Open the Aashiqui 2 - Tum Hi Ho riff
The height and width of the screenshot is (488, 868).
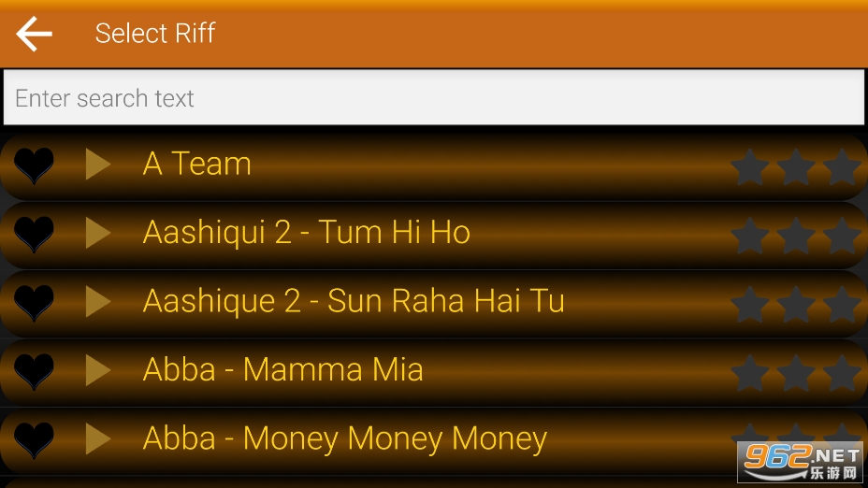(x=306, y=233)
